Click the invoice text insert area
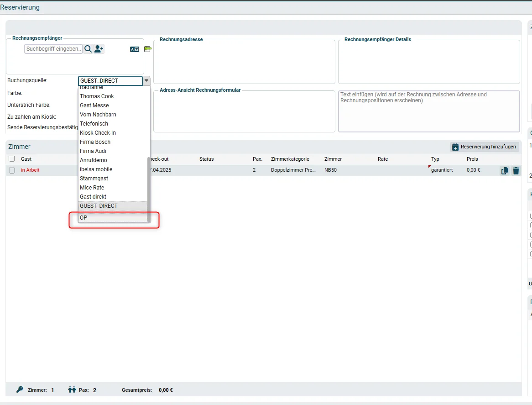Image resolution: width=532 pixels, height=405 pixels. coord(429,111)
